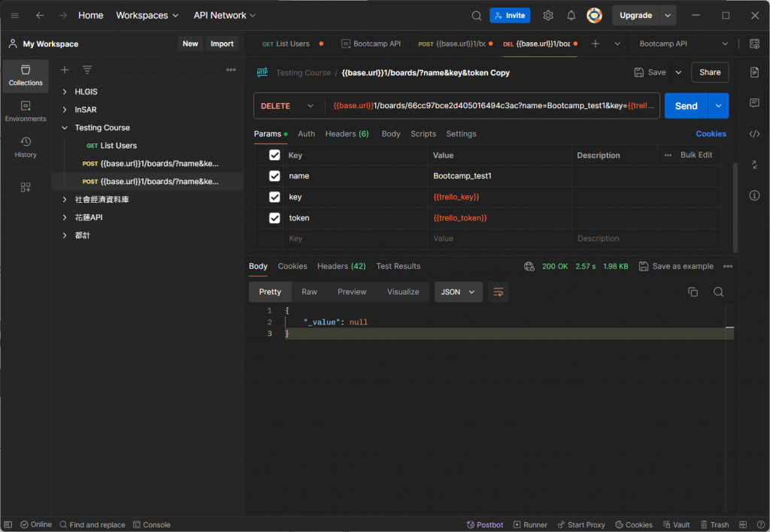The height and width of the screenshot is (532, 770).
Task: Open the Console in status bar
Action: pyautogui.click(x=152, y=524)
